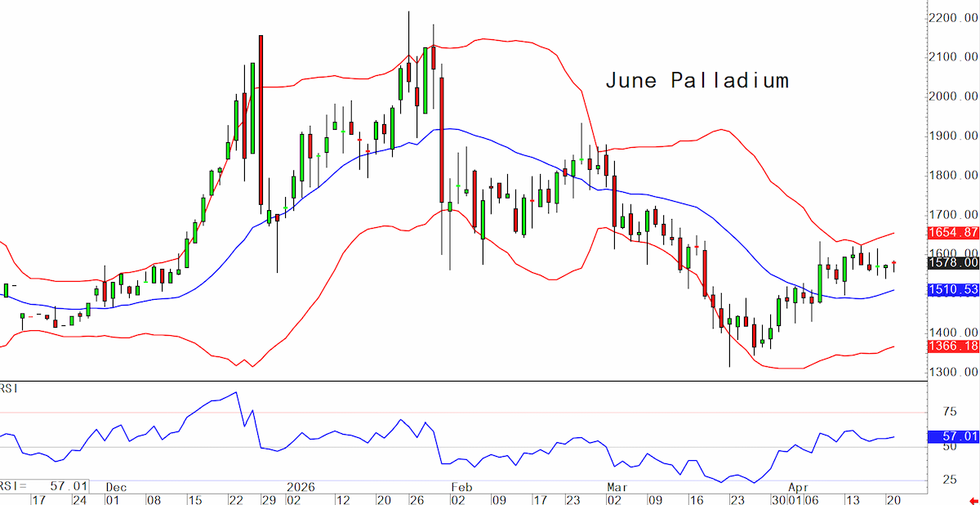
Task: Select the 1654.87 upper band price label
Action: tap(953, 233)
